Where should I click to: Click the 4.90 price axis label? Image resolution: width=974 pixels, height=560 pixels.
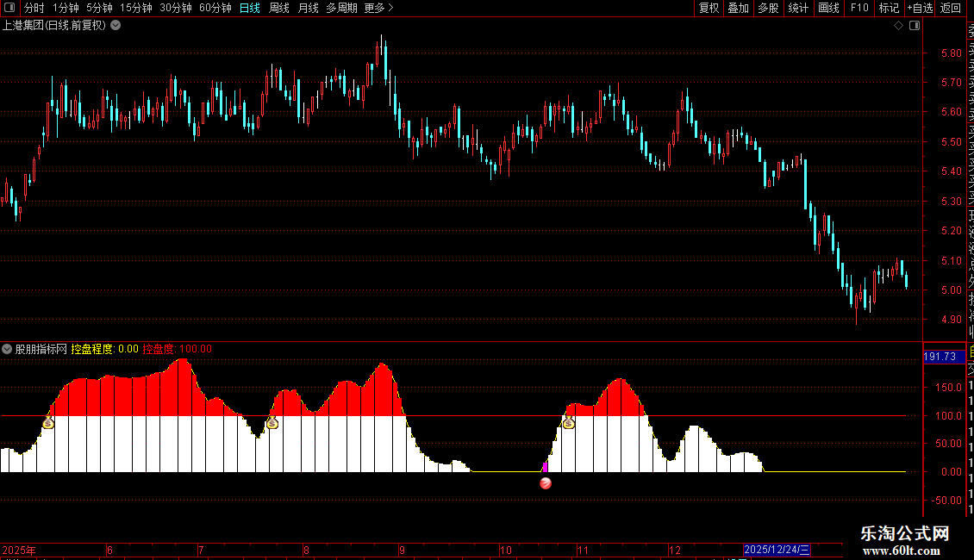pos(951,320)
